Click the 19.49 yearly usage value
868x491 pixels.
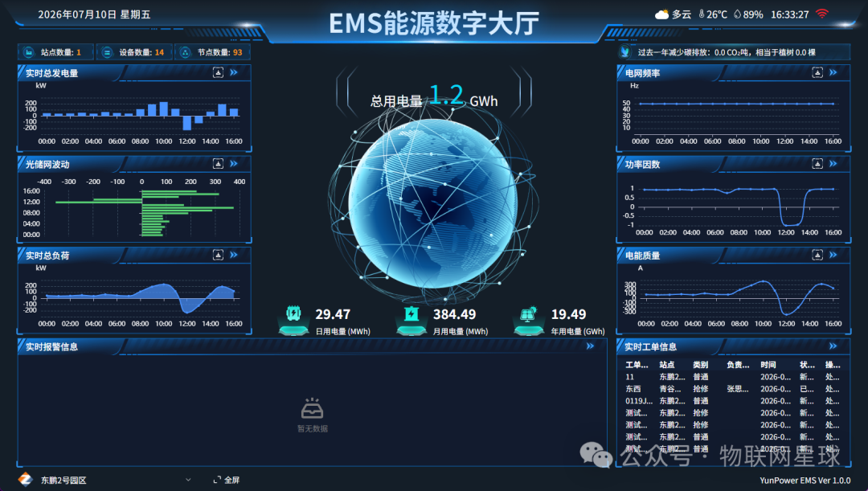coord(568,314)
